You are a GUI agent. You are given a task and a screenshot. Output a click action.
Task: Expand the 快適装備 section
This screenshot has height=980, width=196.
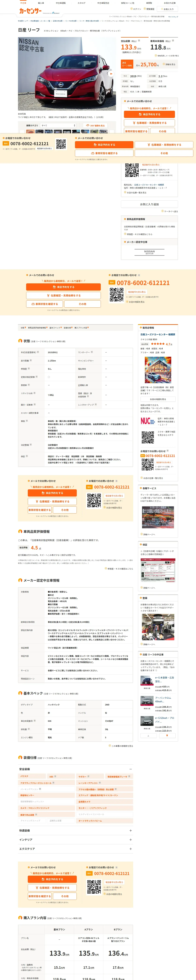131,831
